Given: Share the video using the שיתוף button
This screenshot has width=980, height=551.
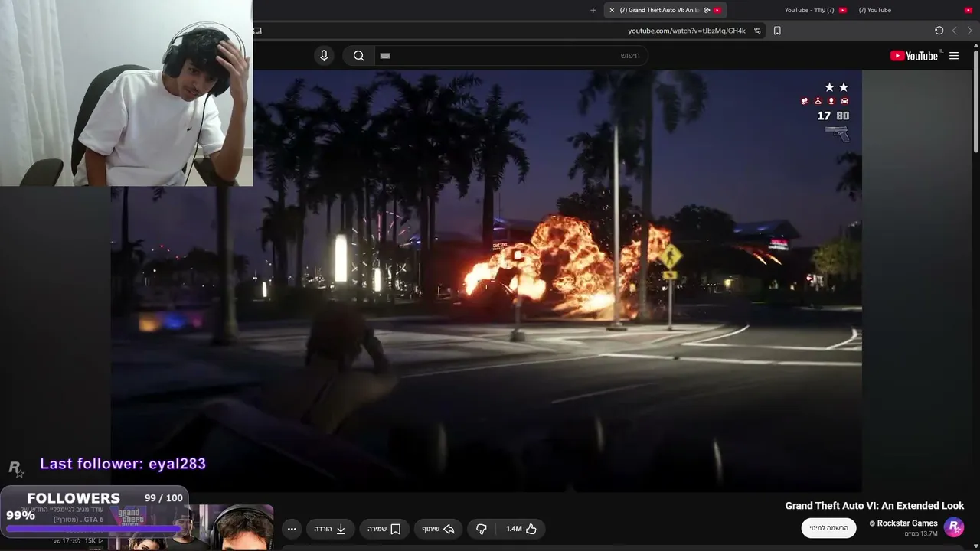Looking at the screenshot, I should pos(439,529).
